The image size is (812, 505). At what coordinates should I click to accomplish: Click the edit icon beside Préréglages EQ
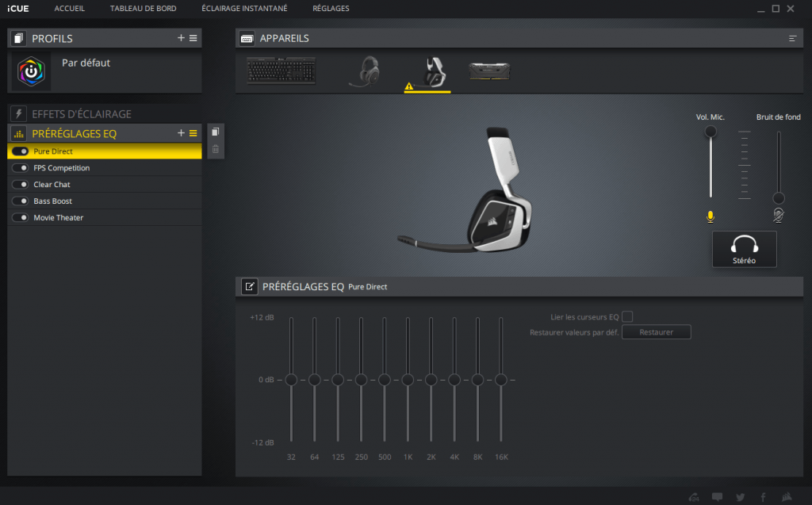pyautogui.click(x=250, y=286)
